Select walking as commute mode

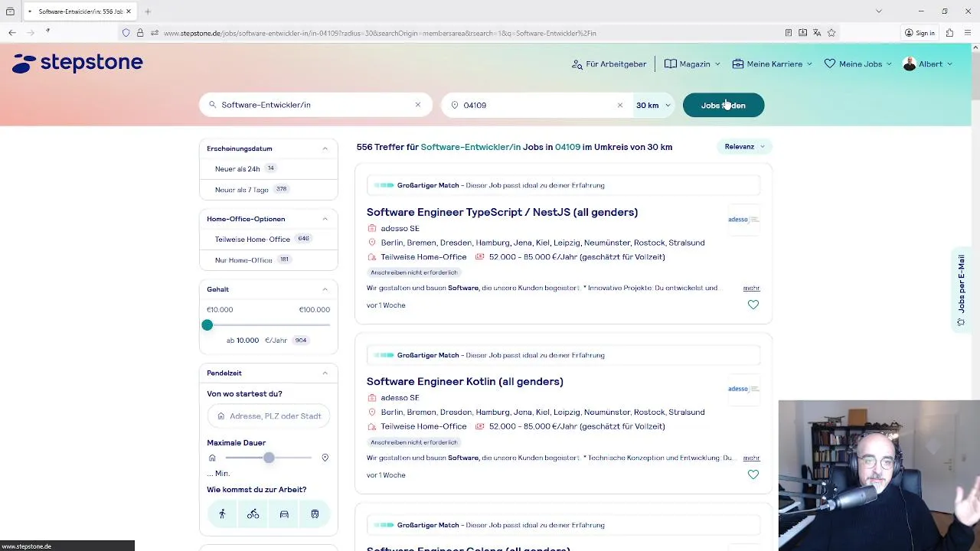tap(222, 514)
